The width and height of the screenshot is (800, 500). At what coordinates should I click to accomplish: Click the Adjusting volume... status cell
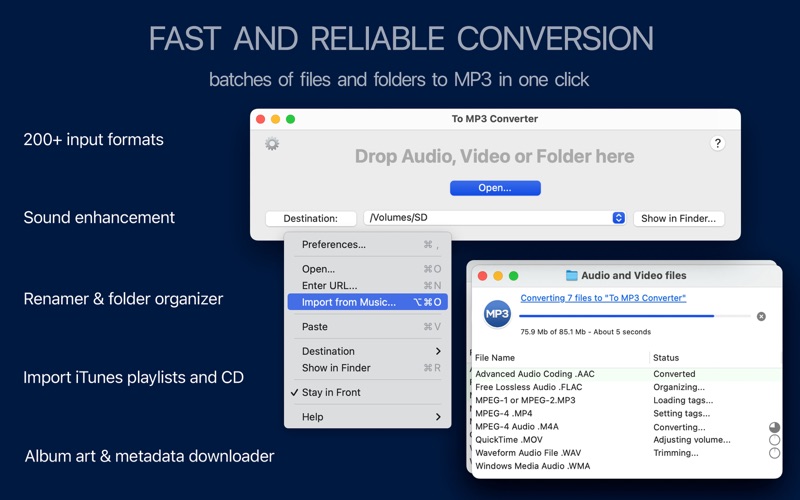[x=691, y=440]
